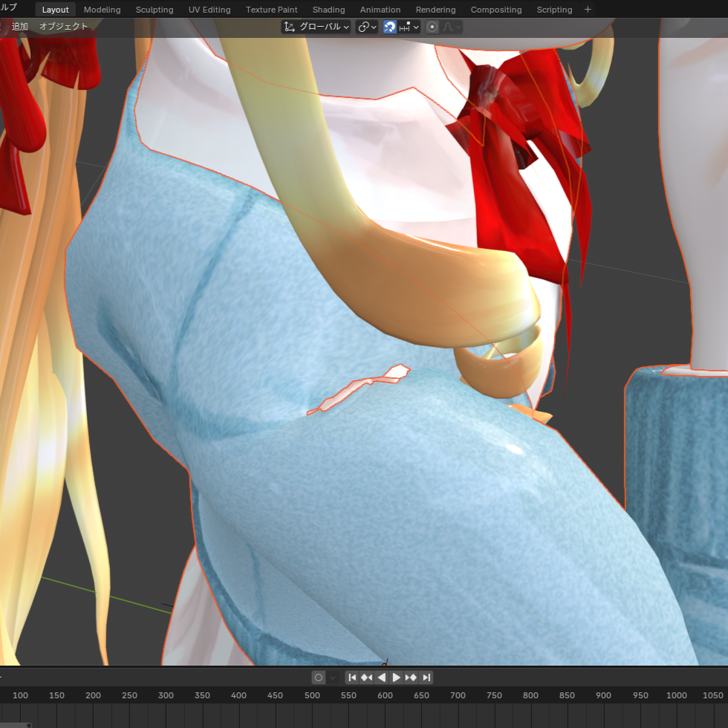Click frame 250 on timeline ruler
The height and width of the screenshot is (728, 728).
coord(129,695)
